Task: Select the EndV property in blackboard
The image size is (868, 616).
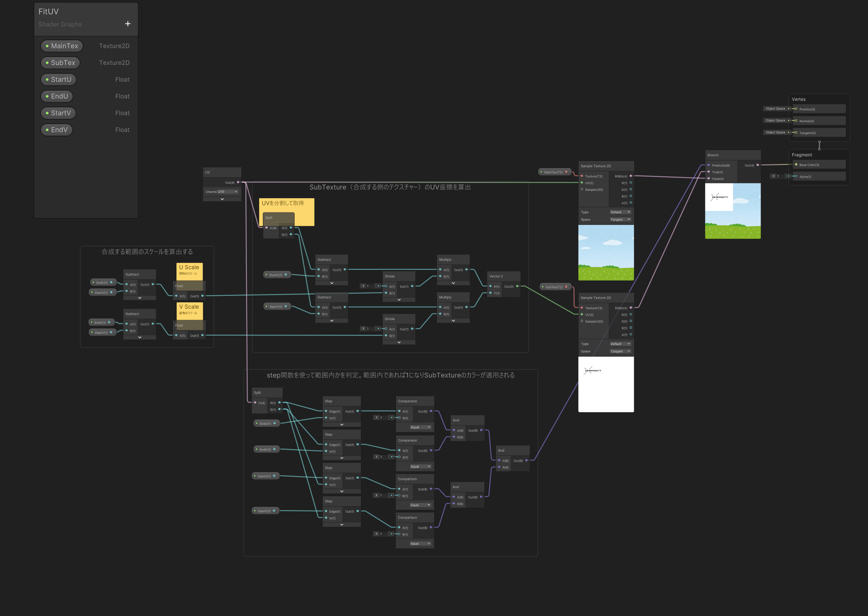Action: click(57, 130)
